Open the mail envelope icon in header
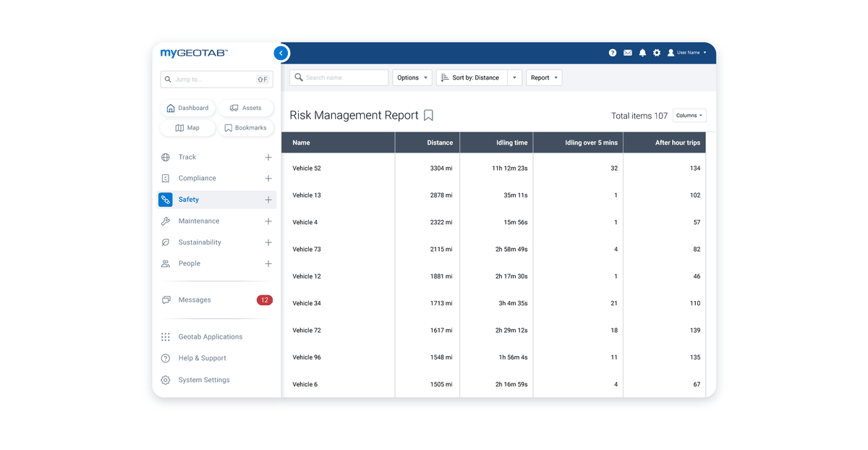The width and height of the screenshot is (868, 450). pos(628,53)
